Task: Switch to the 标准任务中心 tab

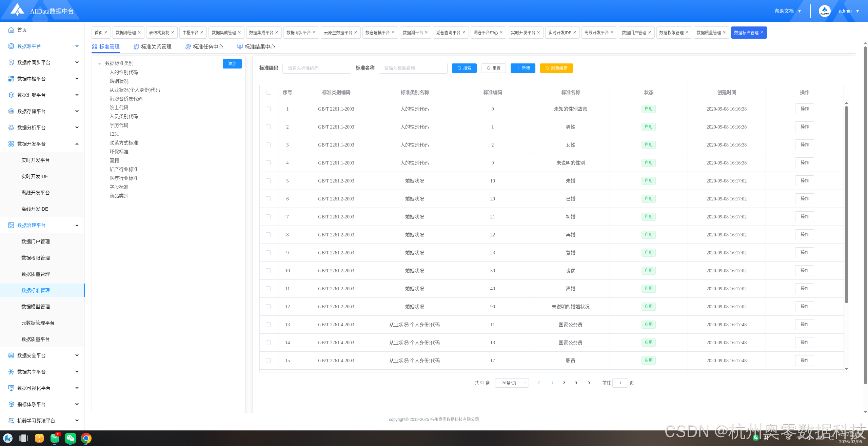Action: [x=204, y=47]
